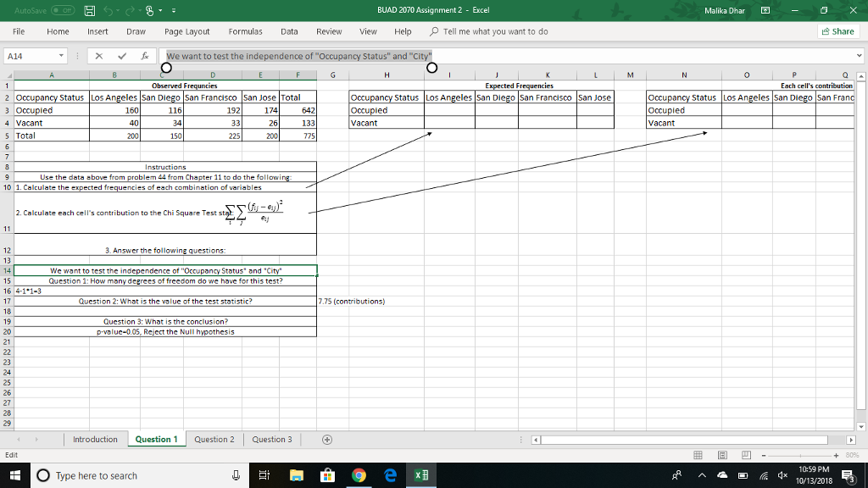Click the Redo icon

tap(131, 12)
